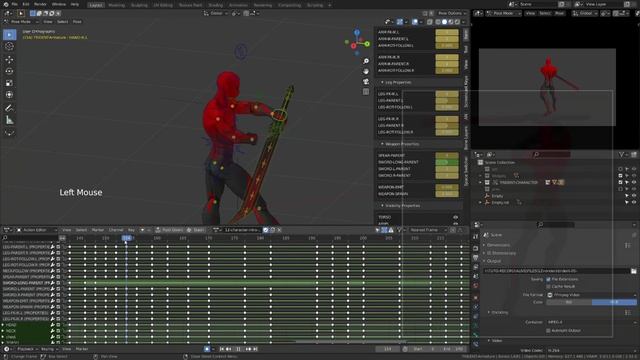Open the File menu
640x360 pixels.
(x=14, y=4)
